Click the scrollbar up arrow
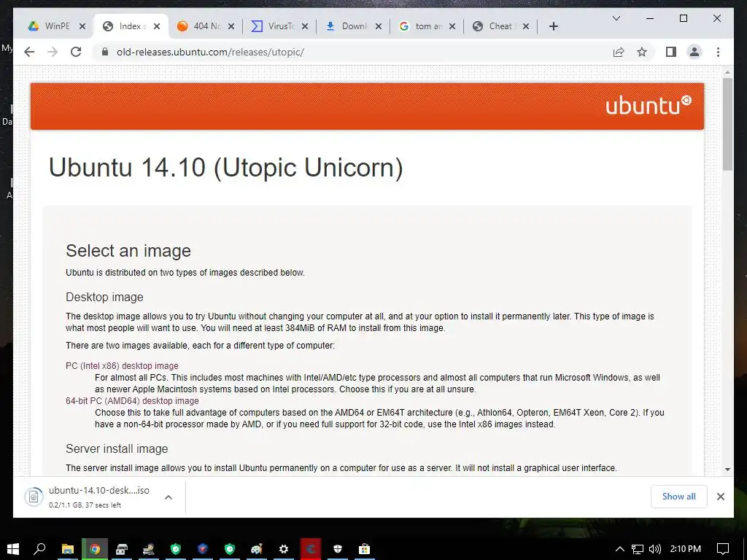The height and width of the screenshot is (560, 747). pos(727,72)
